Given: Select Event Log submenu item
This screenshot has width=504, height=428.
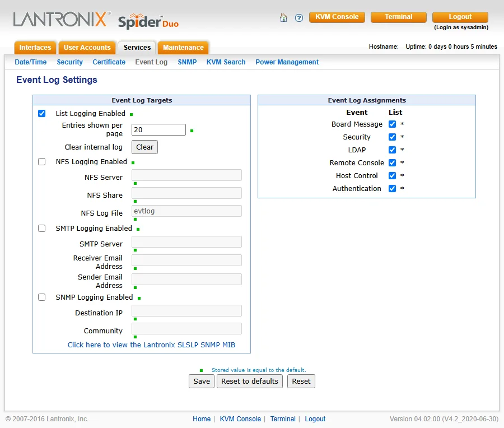Looking at the screenshot, I should click(x=151, y=62).
